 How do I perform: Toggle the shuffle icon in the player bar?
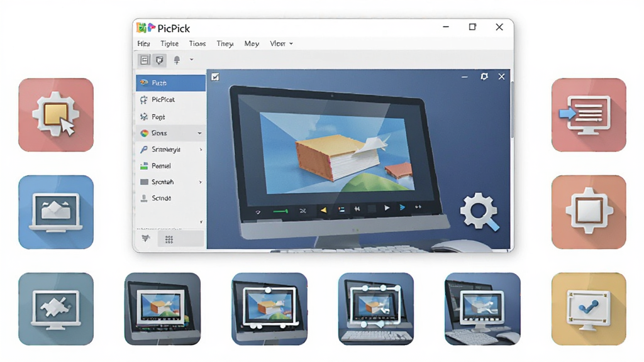[303, 211]
